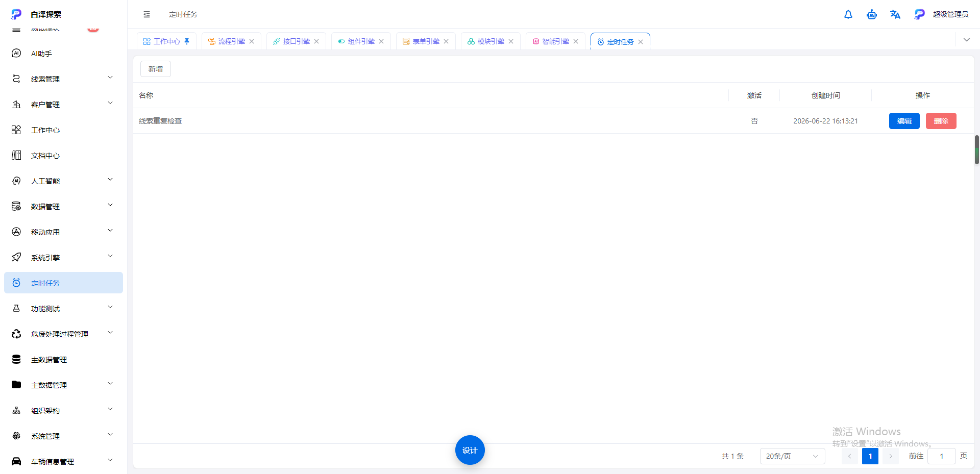The width and height of the screenshot is (980, 474).
Task: Expand the 功能测试 sidebar menu
Action: (x=63, y=309)
